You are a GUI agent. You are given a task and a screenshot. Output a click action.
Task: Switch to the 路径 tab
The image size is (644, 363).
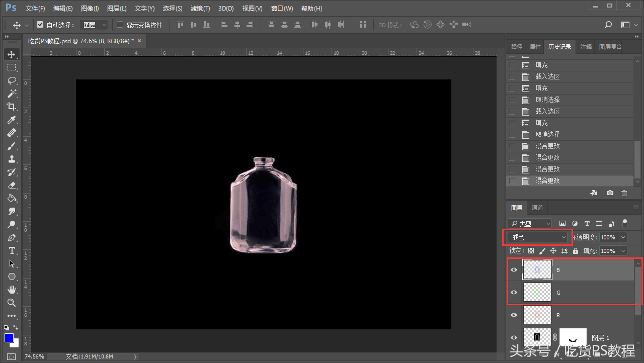pos(517,47)
